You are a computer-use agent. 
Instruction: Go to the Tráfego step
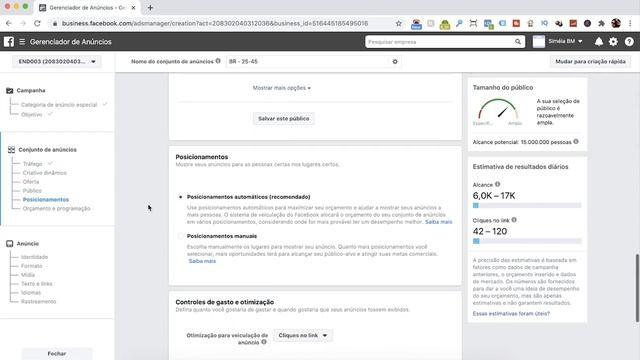(33, 164)
